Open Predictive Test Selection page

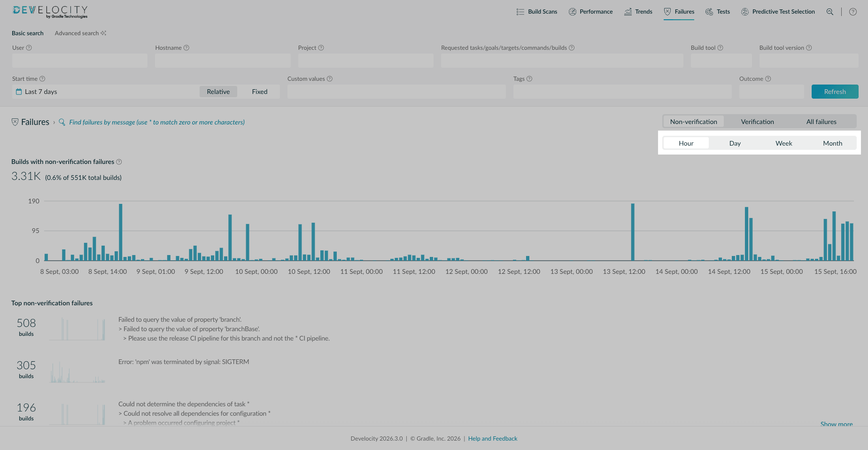778,12
